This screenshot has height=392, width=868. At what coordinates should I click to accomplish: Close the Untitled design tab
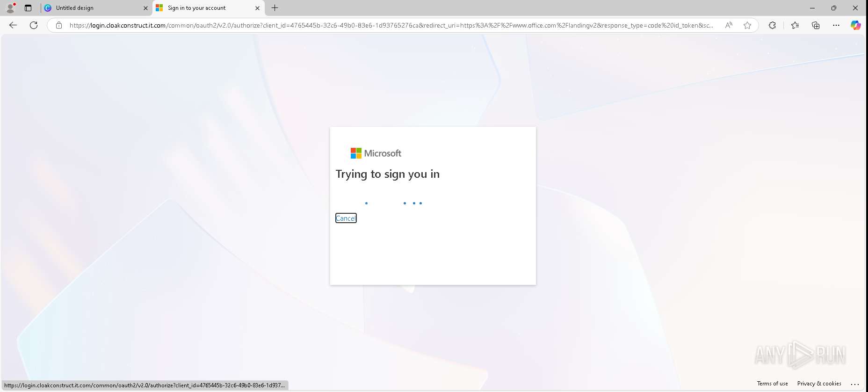[x=145, y=8]
